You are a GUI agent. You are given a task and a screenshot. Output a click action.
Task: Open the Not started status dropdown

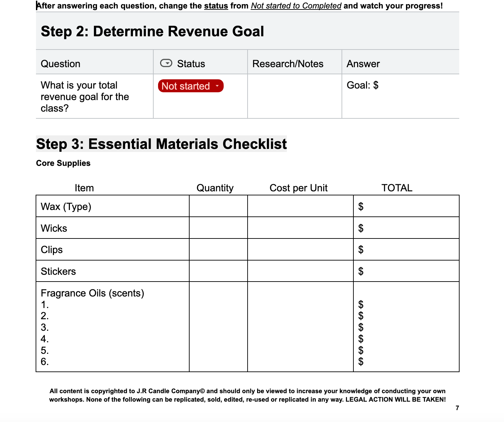pos(191,86)
